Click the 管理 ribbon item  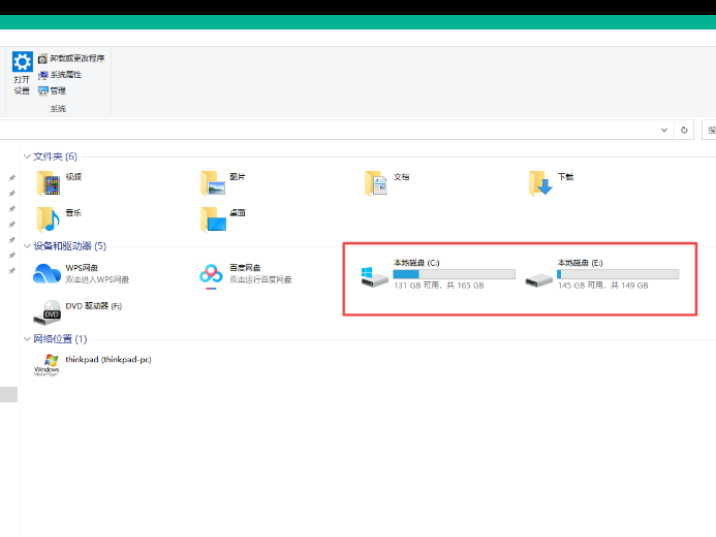point(52,91)
